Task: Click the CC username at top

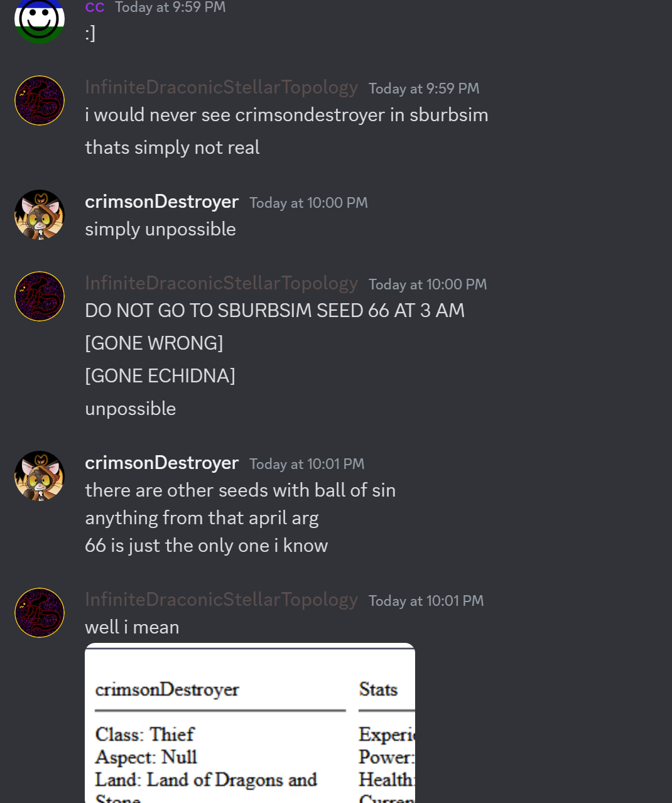Action: pyautogui.click(x=95, y=8)
